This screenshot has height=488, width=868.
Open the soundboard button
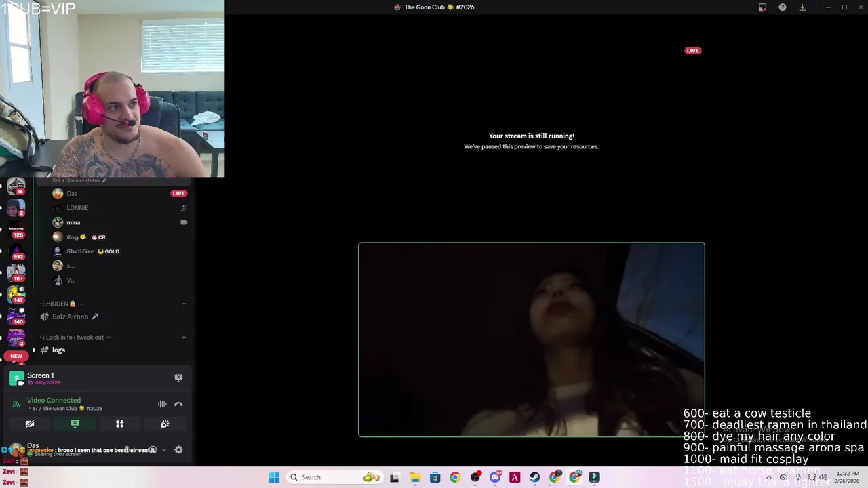[165, 424]
